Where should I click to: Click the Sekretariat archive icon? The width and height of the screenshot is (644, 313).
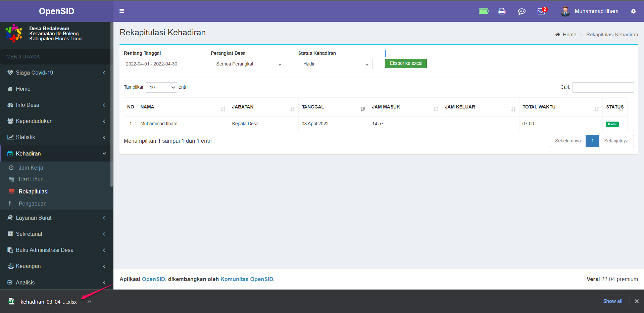click(x=10, y=234)
